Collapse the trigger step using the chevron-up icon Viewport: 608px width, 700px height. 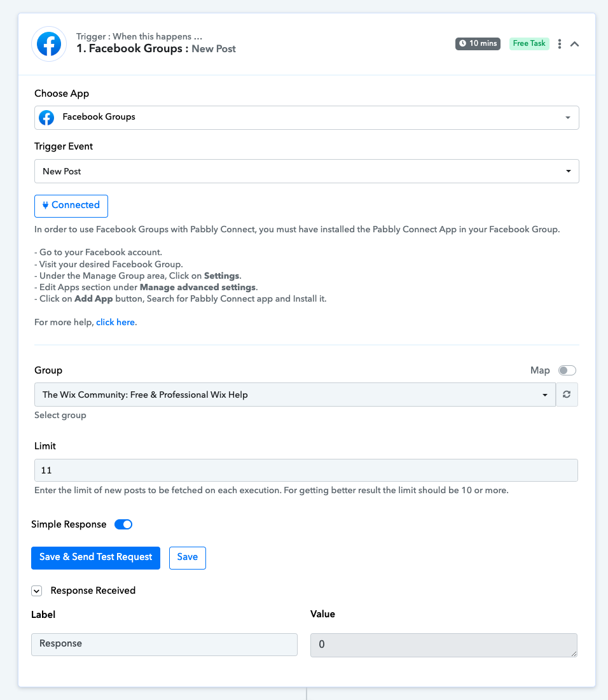pyautogui.click(x=574, y=44)
